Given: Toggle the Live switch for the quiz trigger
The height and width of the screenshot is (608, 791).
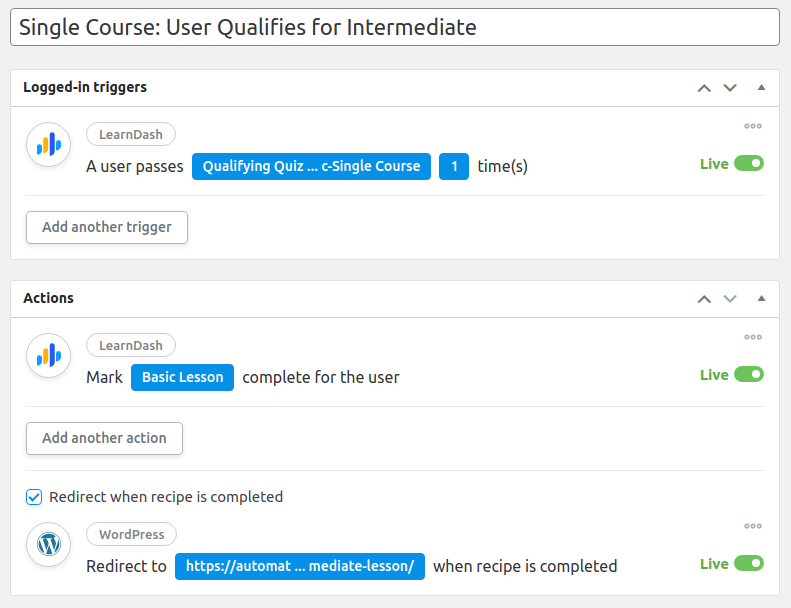Looking at the screenshot, I should pos(749,163).
